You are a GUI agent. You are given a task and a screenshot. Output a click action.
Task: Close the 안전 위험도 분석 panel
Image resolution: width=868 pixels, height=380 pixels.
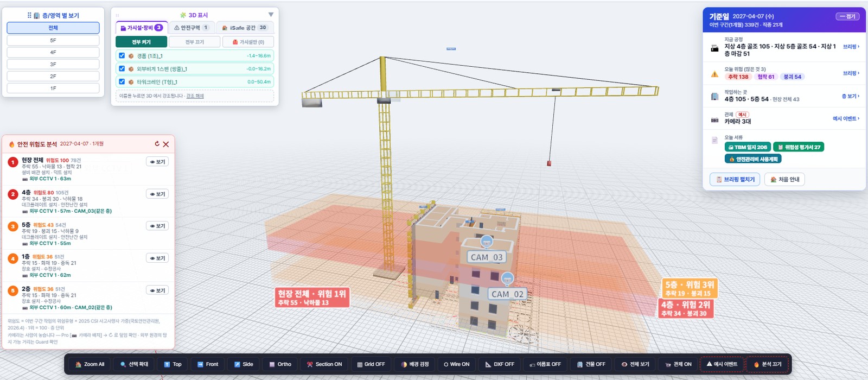166,144
